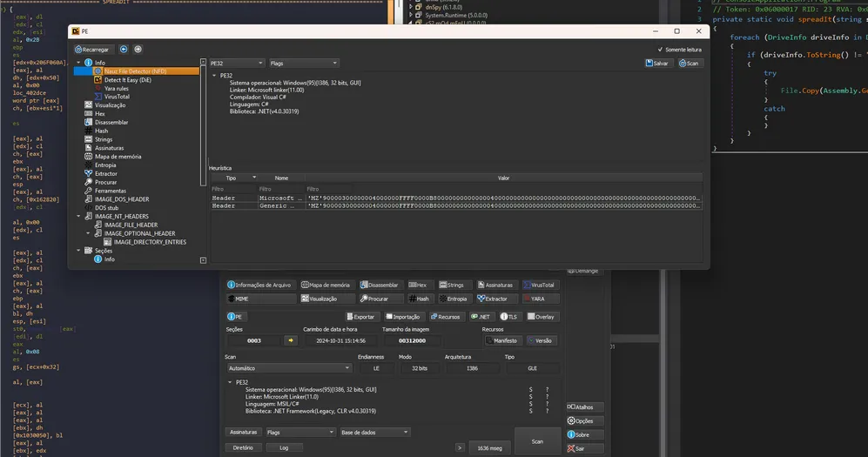Select Entropia in the sidebar tree
Screen dimensions: 868x457
pyautogui.click(x=104, y=165)
